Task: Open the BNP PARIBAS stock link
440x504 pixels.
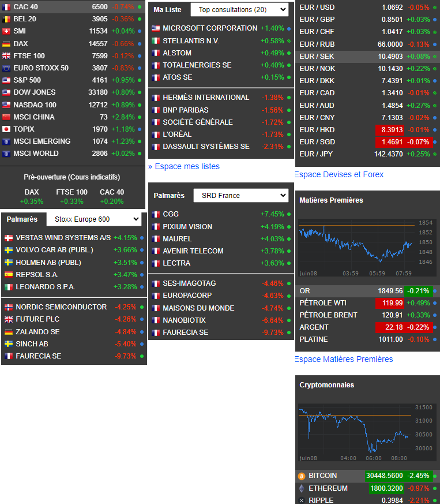Action: click(x=185, y=110)
